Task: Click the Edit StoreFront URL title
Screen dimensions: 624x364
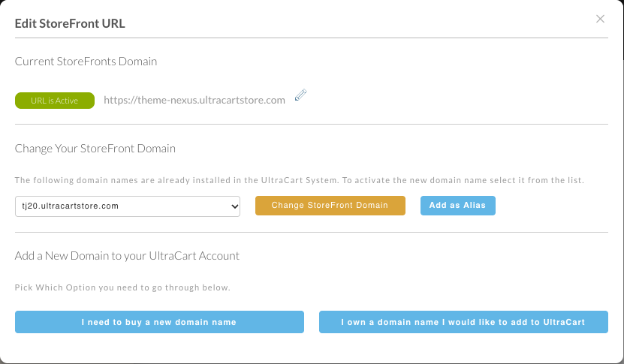Action: click(x=70, y=23)
